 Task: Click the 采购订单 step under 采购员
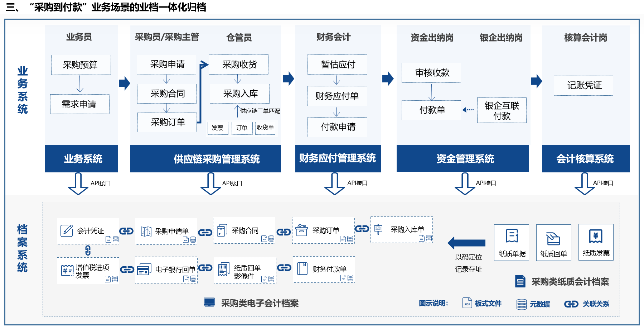tap(167, 122)
